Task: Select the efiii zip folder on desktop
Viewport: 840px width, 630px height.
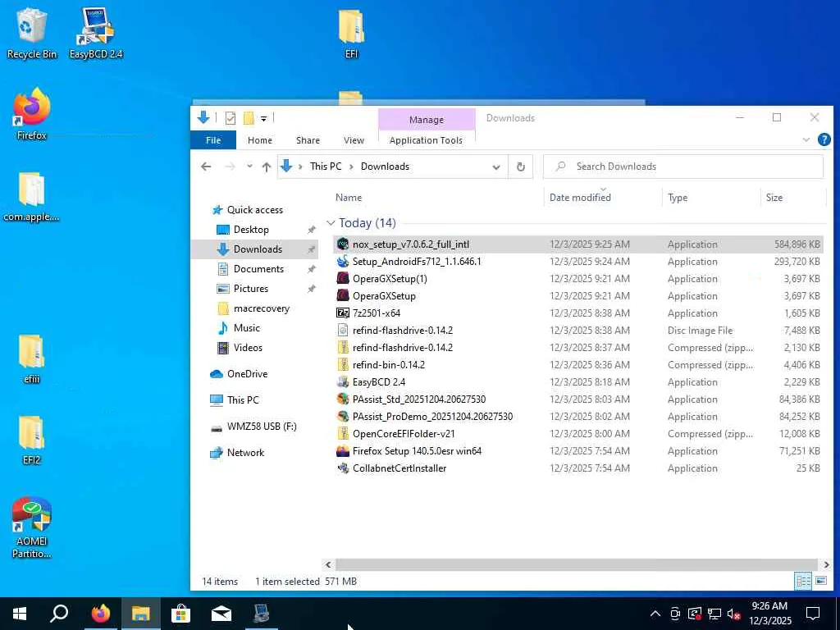Action: pyautogui.click(x=32, y=359)
